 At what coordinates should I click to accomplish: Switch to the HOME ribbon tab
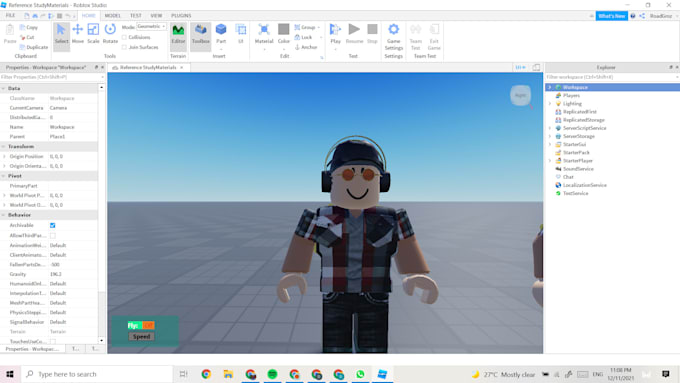[x=88, y=16]
